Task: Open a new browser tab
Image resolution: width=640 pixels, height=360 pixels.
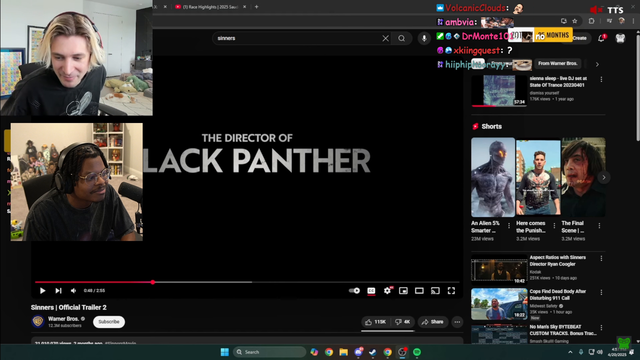Action: [256, 7]
